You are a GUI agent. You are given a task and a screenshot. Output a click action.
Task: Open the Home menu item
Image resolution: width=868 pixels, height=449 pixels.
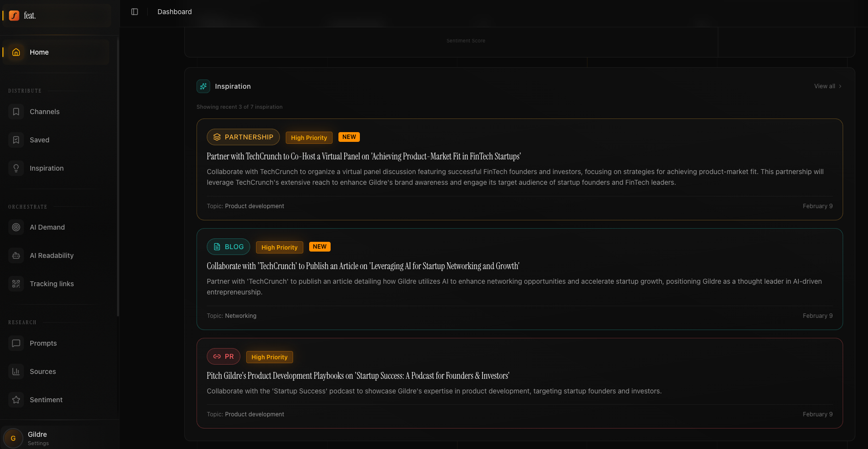tap(56, 52)
